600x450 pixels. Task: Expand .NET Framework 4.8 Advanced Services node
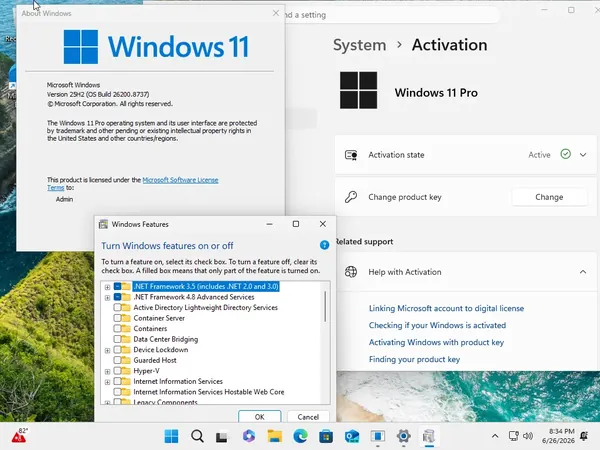click(108, 297)
